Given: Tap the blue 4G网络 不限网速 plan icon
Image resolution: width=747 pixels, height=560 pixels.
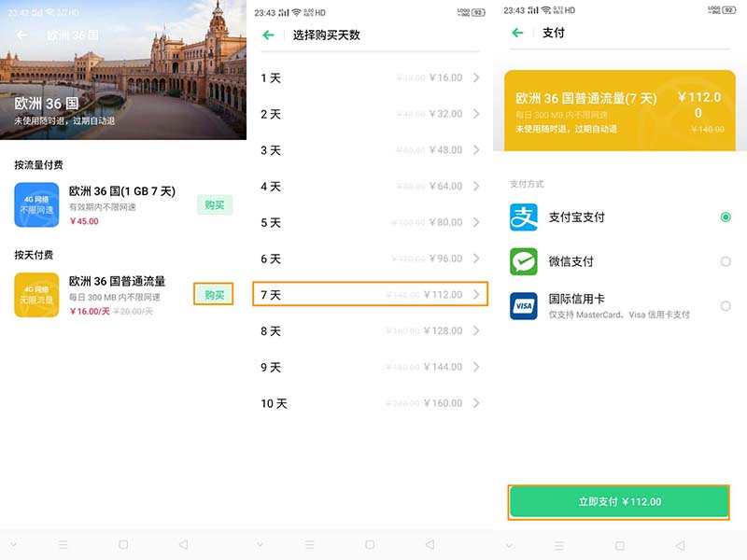Looking at the screenshot, I should pos(36,204).
